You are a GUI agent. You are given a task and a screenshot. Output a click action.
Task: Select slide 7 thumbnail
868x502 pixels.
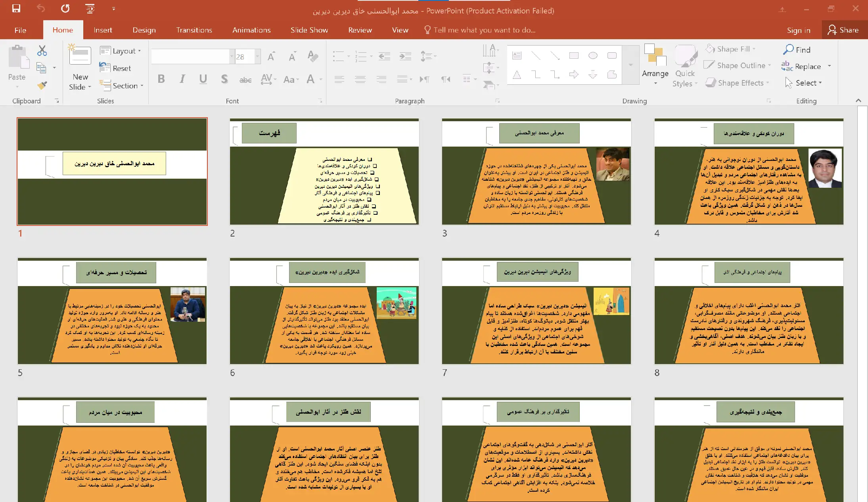click(x=536, y=311)
